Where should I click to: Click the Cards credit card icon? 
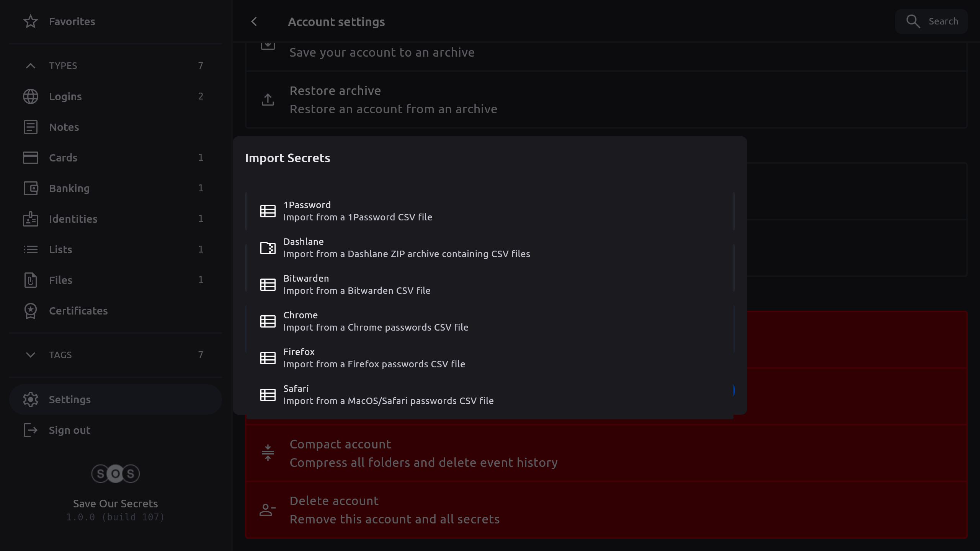(x=31, y=158)
